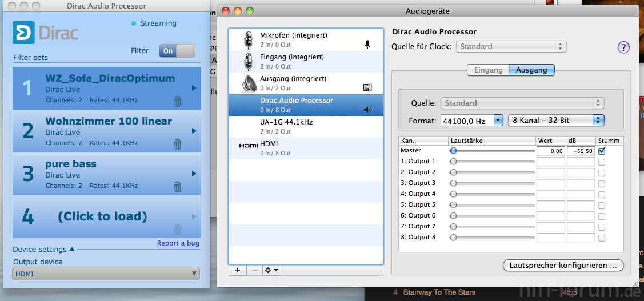The image size is (644, 301).
Task: Select Dirac Audio Processor in device list
Action: (306, 105)
